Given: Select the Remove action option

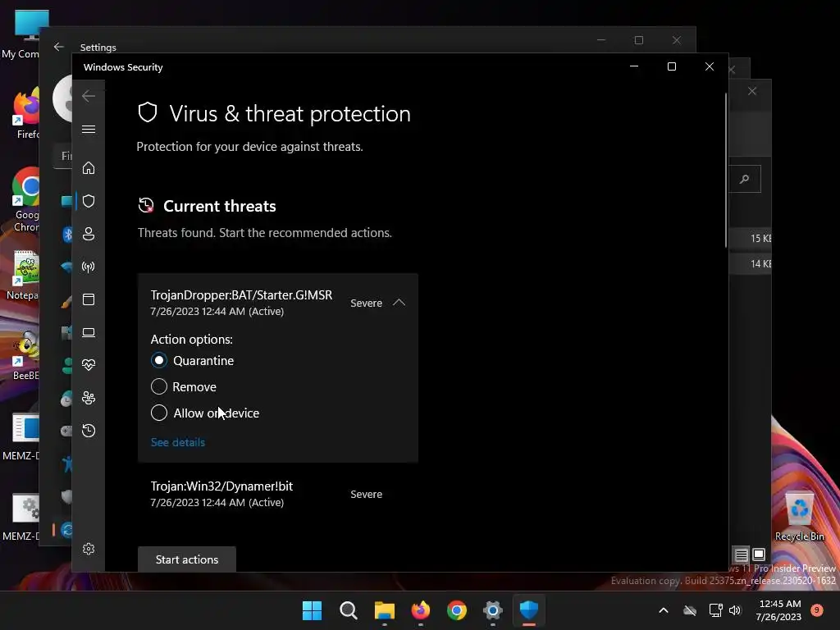Looking at the screenshot, I should pos(159,387).
